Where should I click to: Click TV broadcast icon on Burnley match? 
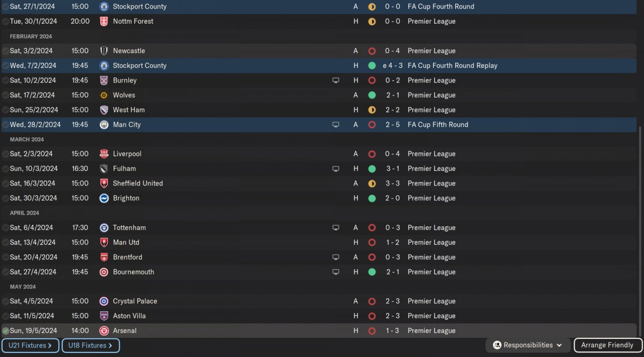coord(336,80)
